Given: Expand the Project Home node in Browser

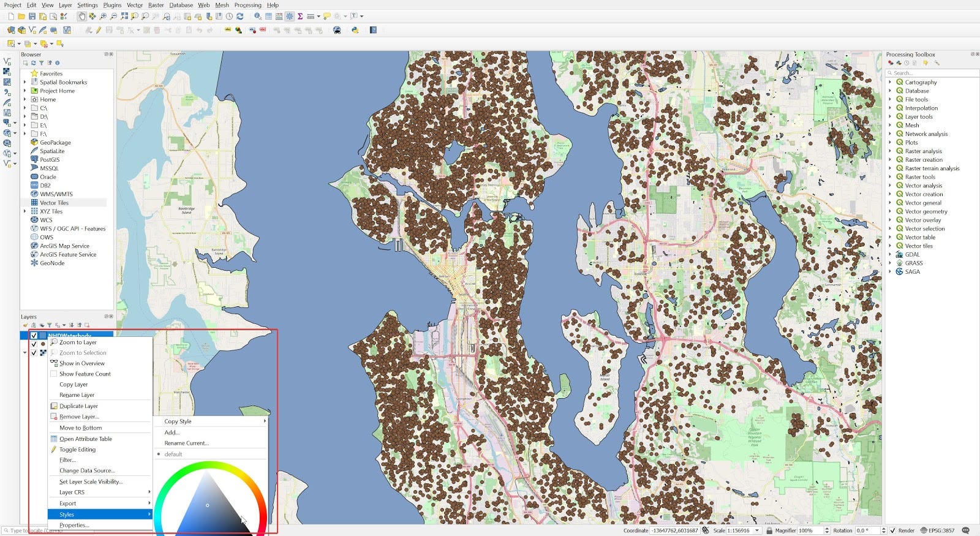Looking at the screenshot, I should click(25, 91).
